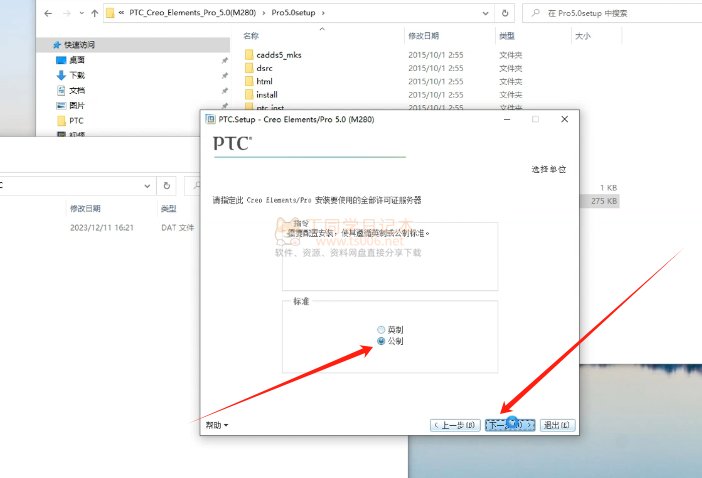Click the 上一步 back button
Viewport: 702px width, 478px height.
(x=455, y=425)
